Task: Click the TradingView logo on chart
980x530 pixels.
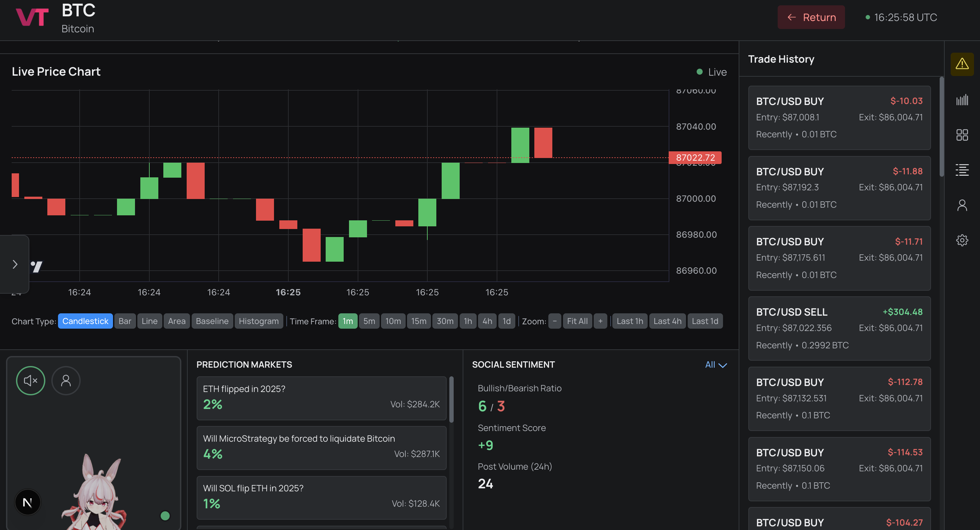Action: 37,266
